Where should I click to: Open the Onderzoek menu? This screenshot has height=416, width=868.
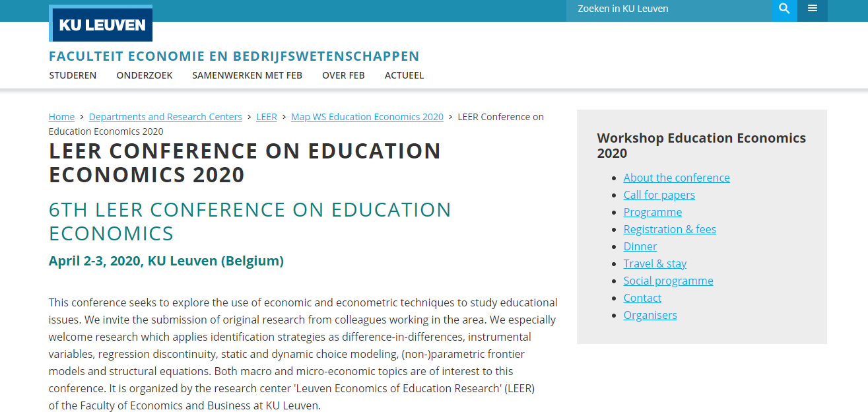[145, 75]
